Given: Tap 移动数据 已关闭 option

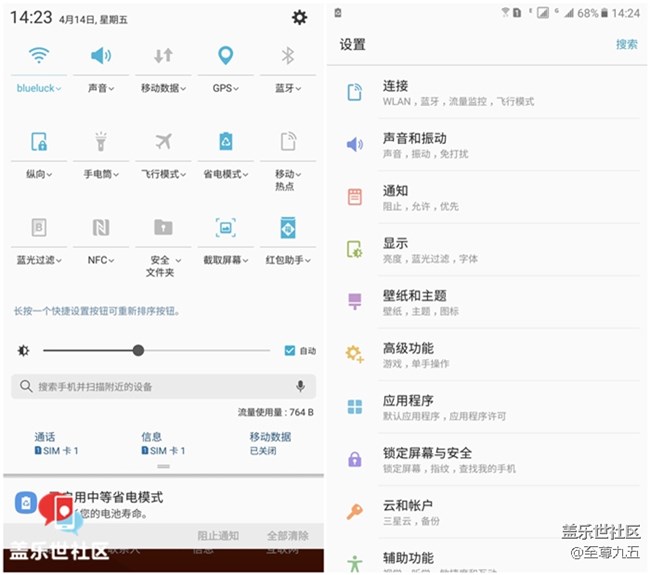Looking at the screenshot, I should (270, 444).
